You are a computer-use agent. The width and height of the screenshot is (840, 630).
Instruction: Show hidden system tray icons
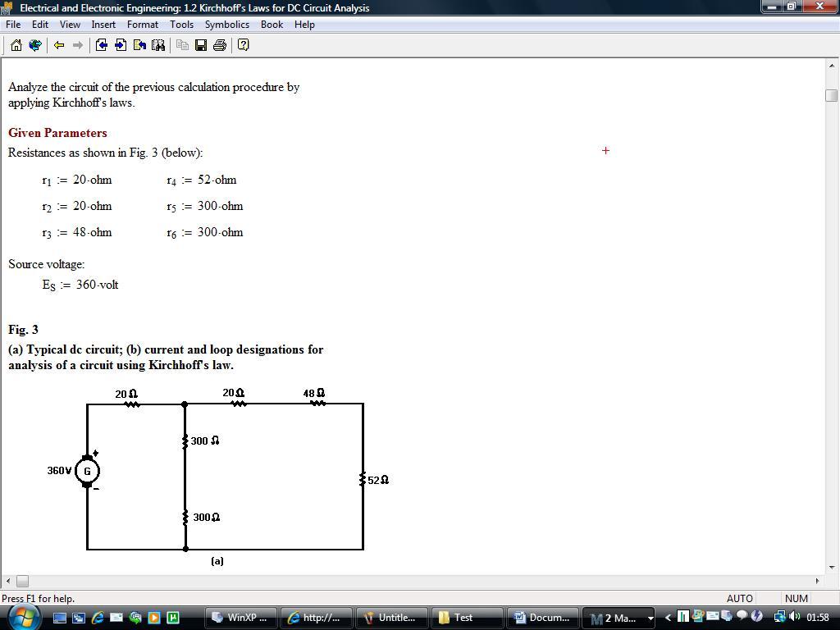668,618
